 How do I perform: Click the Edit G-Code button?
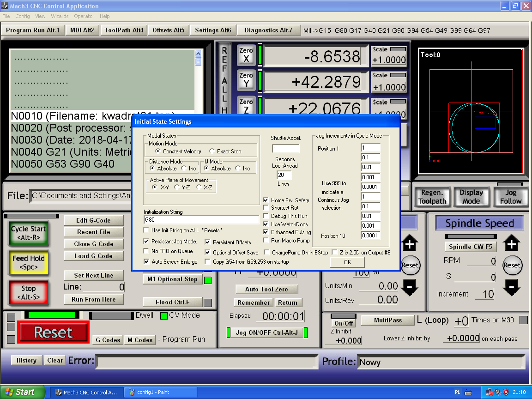tap(94, 221)
